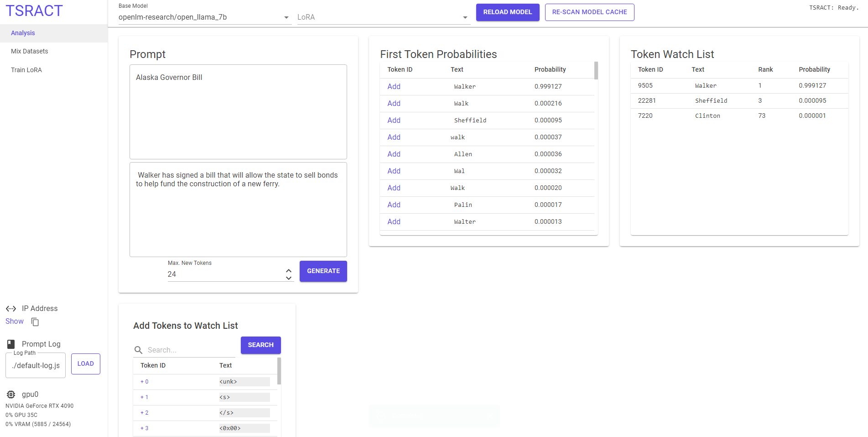Add token 0 <unk> to the watch list
The height and width of the screenshot is (437, 868).
145,382
